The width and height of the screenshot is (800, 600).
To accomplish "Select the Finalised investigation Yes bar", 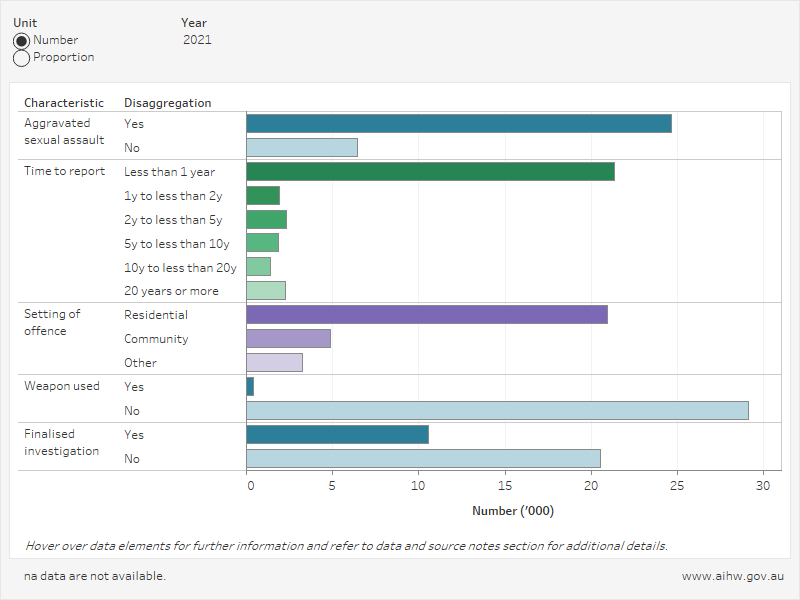I will [337, 435].
